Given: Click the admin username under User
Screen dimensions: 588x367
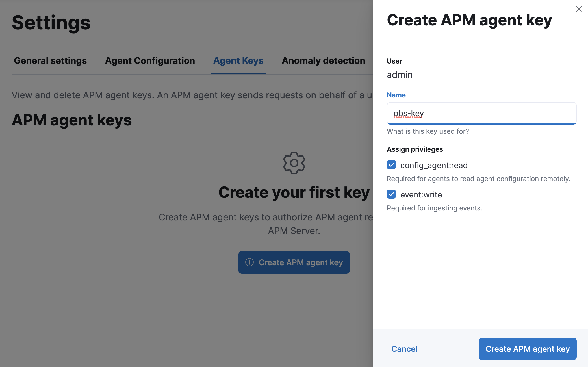Looking at the screenshot, I should [x=400, y=75].
